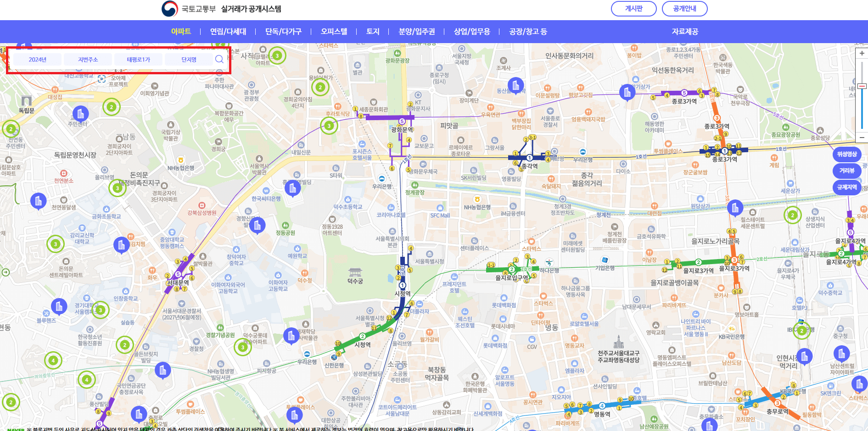Switch to the 단독/다가구 tab
The width and height of the screenshot is (868, 431).
pos(283,32)
